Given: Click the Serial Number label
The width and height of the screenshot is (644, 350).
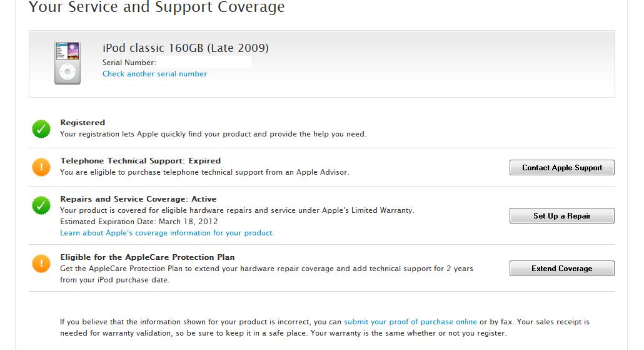Looking at the screenshot, I should click(x=129, y=63).
